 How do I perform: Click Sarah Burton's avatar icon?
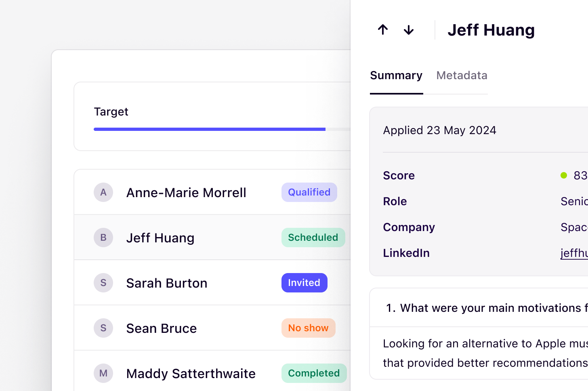point(103,283)
